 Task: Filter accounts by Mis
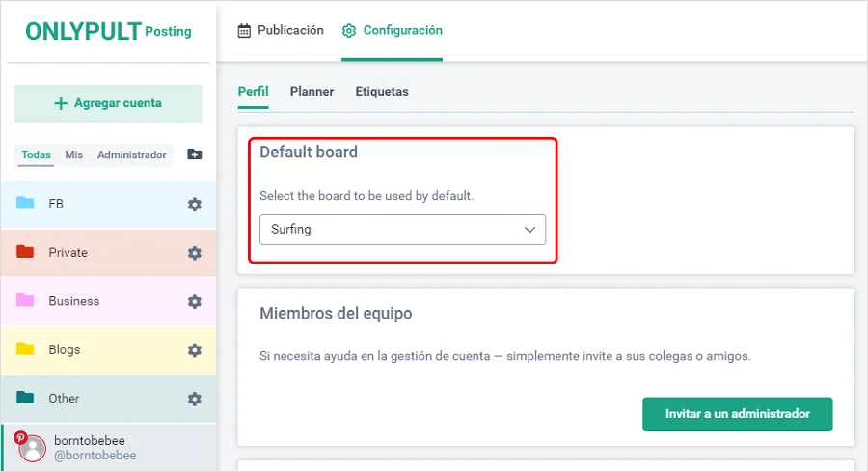coord(74,154)
